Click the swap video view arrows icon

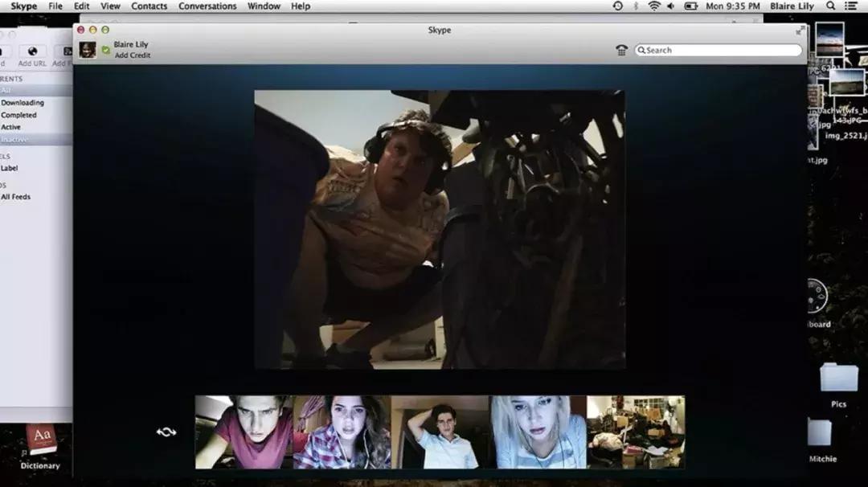point(166,432)
